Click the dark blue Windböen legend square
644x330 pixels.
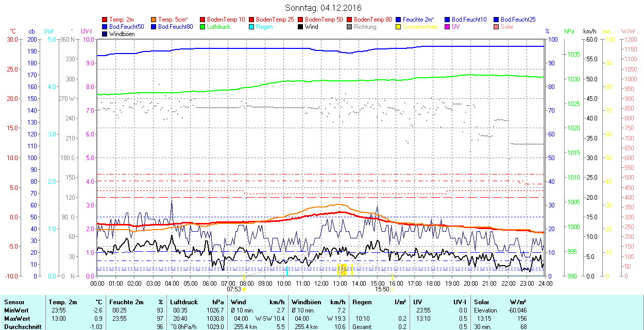coord(105,34)
